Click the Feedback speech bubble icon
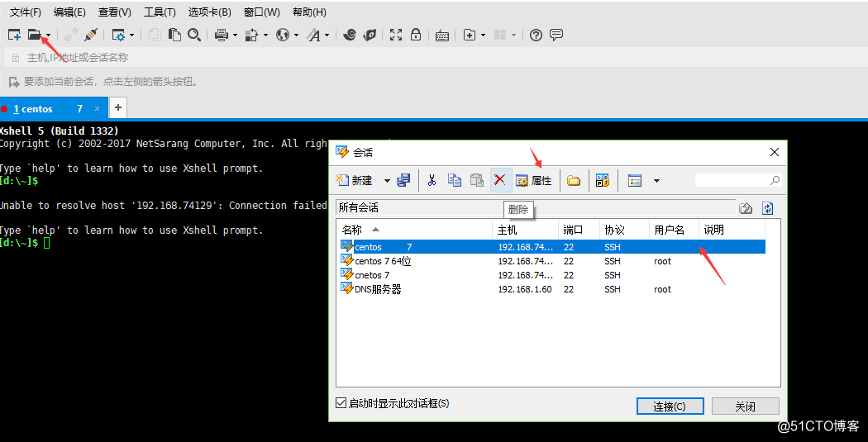The image size is (868, 442). click(x=556, y=35)
